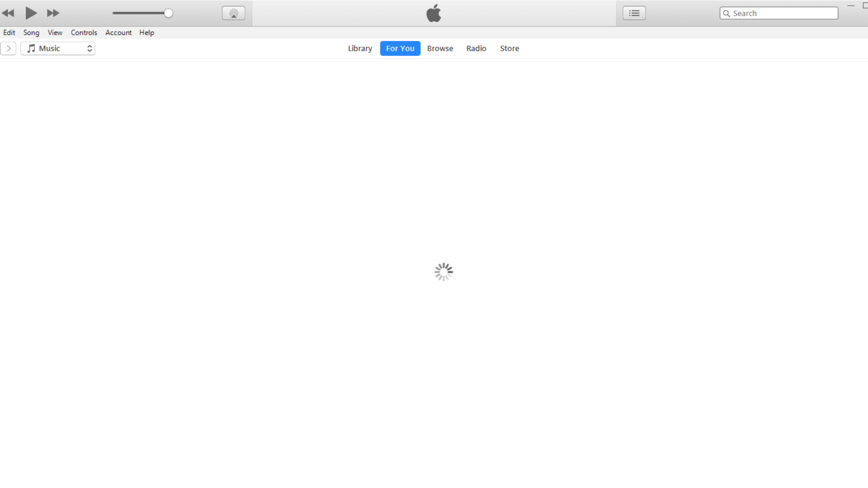Image resolution: width=868 pixels, height=488 pixels.
Task: Switch to the Library tab
Action: pyautogui.click(x=360, y=48)
